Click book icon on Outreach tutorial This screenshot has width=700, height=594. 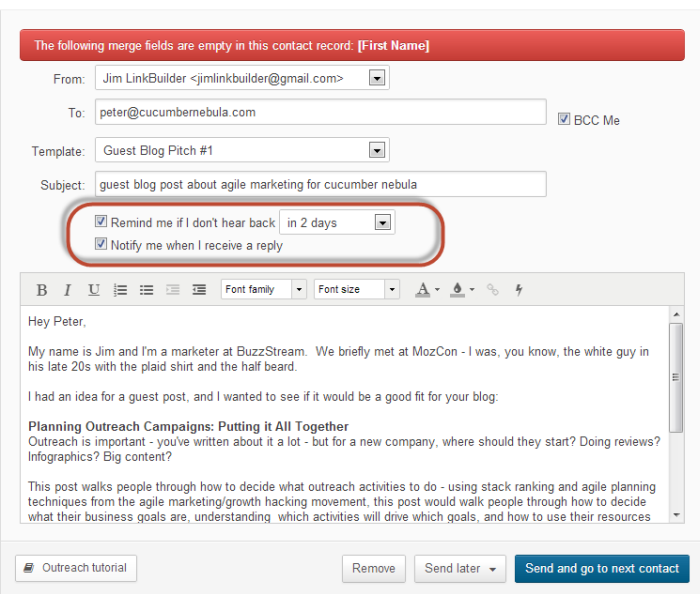pos(29,568)
